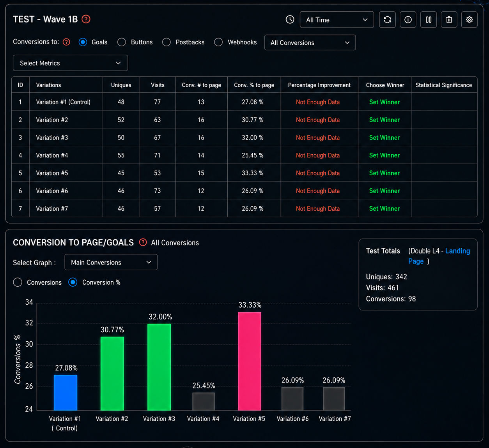Click the Visits: 461 total
This screenshot has height=448, width=489.
click(x=383, y=287)
